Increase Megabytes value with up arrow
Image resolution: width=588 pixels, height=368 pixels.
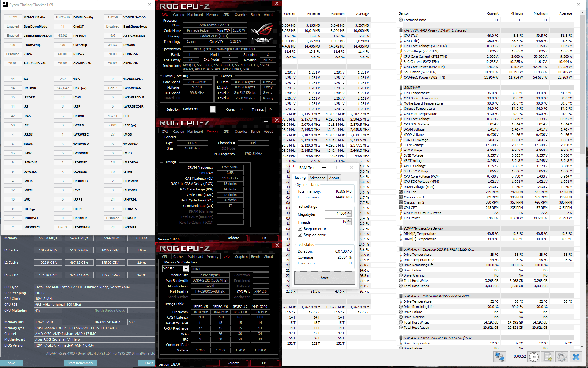(349, 212)
